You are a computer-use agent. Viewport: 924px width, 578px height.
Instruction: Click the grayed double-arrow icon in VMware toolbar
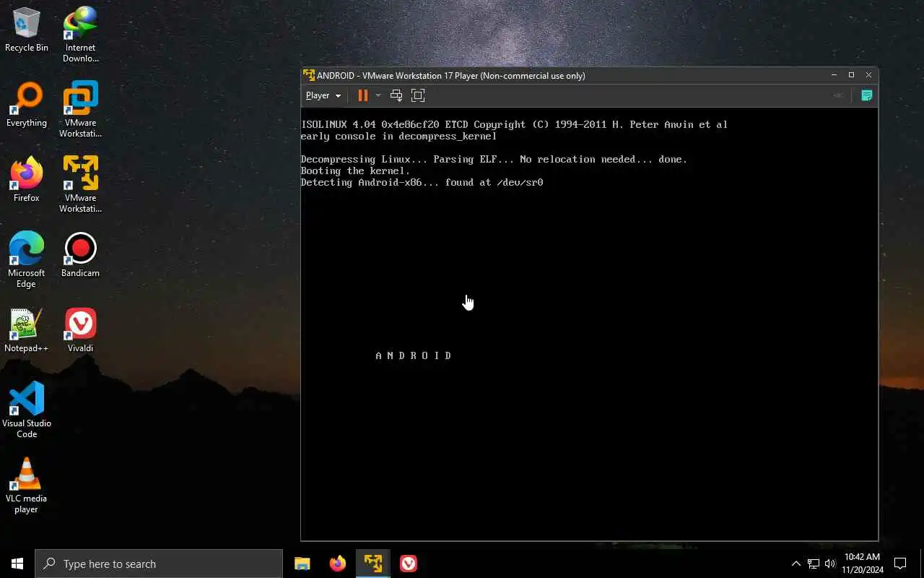838,95
